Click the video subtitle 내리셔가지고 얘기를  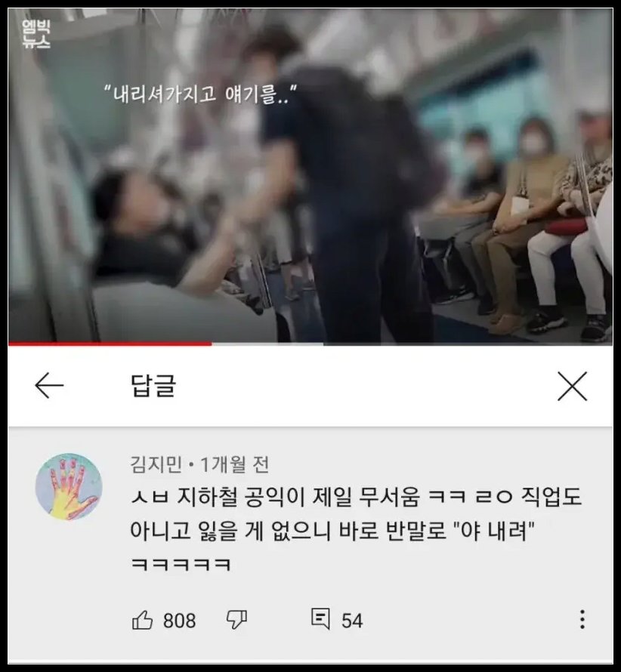[x=201, y=94]
